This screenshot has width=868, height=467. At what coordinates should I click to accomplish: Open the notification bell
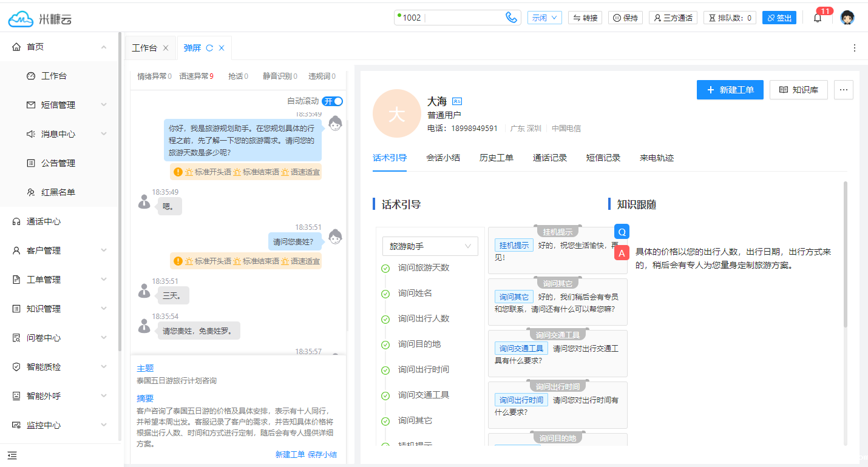817,18
